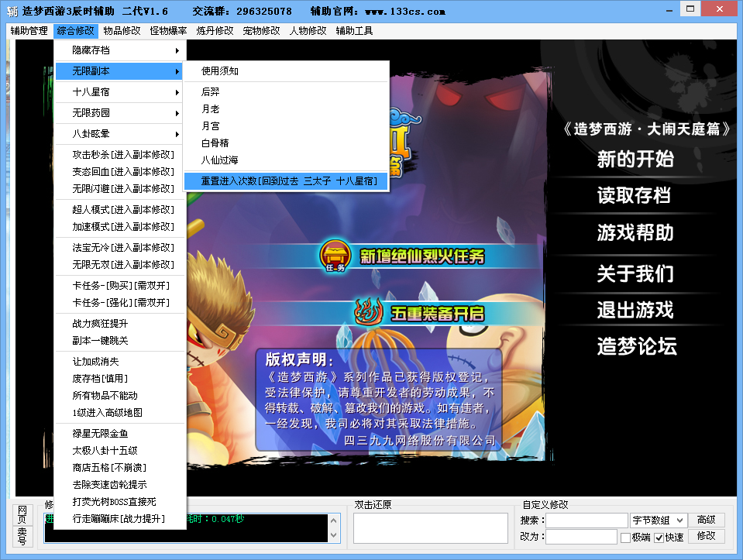The image size is (743, 560).
Task: Click 退出游戏 in game menu
Action: (x=635, y=310)
